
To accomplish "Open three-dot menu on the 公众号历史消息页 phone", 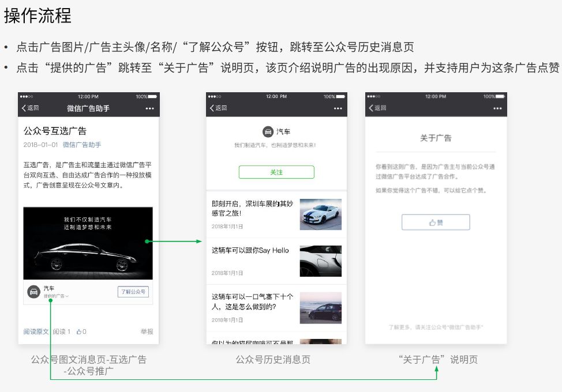I will [x=338, y=108].
